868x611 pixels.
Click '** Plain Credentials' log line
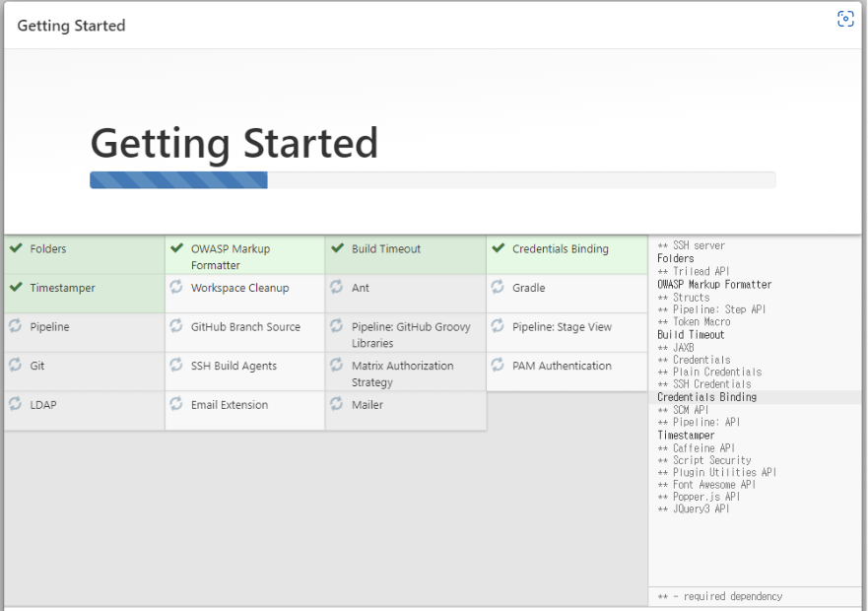pyautogui.click(x=709, y=372)
